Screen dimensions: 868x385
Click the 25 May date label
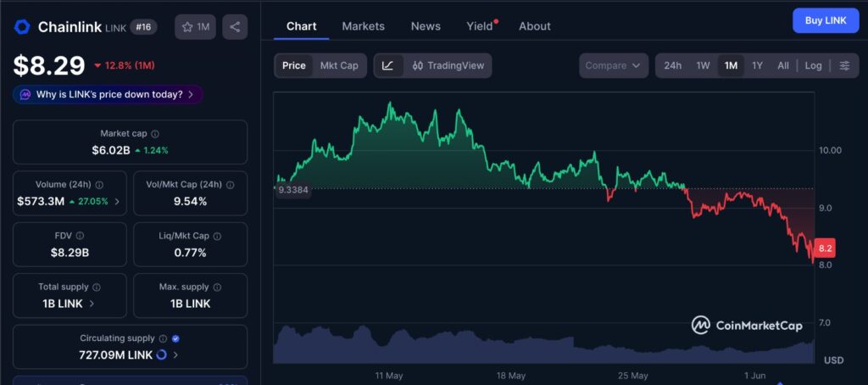coord(632,376)
